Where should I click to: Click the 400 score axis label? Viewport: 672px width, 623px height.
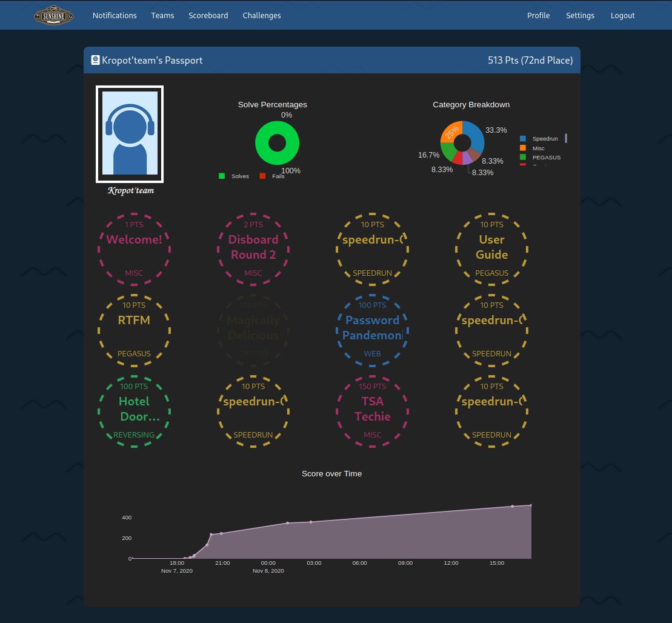[x=127, y=518]
